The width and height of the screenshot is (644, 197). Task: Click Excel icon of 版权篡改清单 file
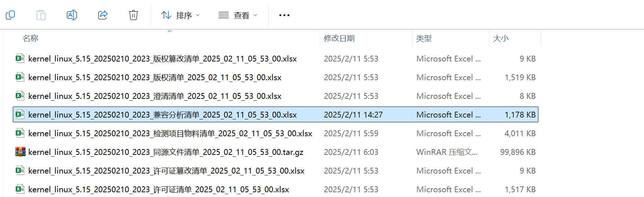click(x=20, y=58)
